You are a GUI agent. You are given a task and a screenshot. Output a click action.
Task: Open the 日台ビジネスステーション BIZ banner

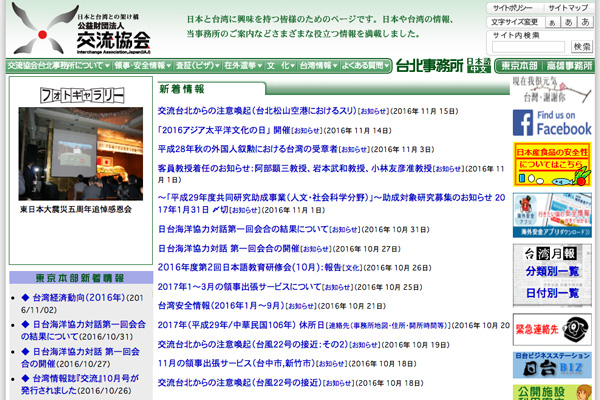[552, 365]
